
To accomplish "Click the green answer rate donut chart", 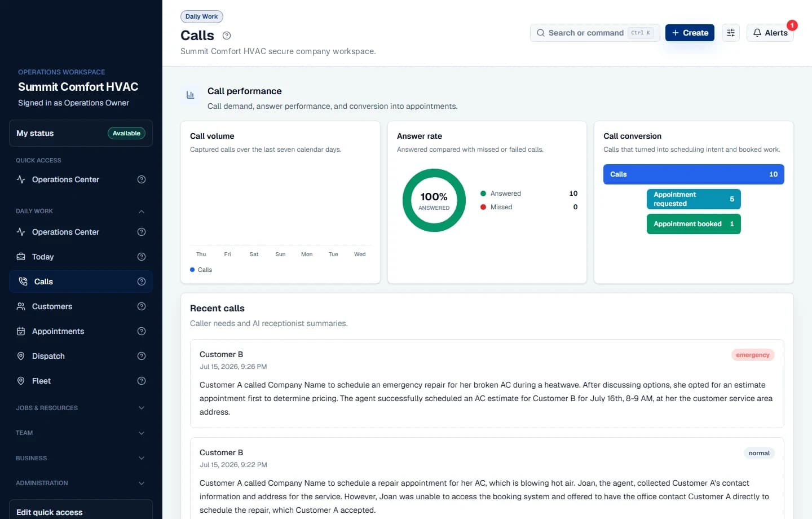I will (434, 200).
